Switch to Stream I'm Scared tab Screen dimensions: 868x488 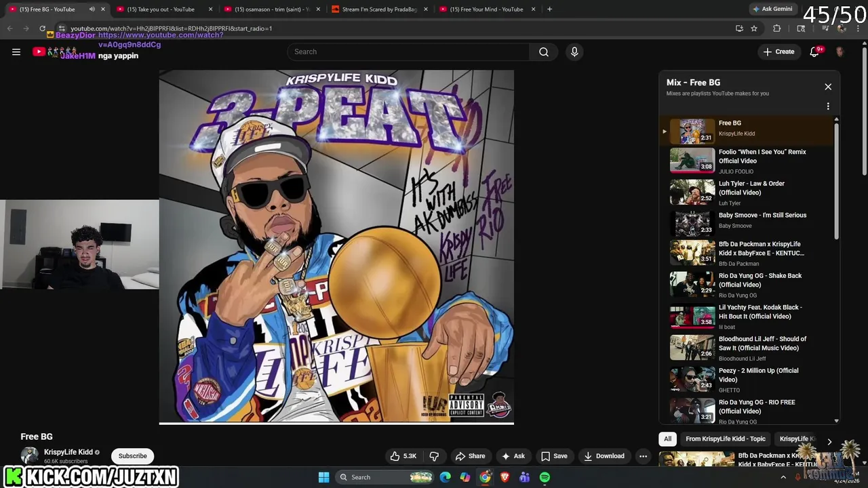click(x=378, y=9)
